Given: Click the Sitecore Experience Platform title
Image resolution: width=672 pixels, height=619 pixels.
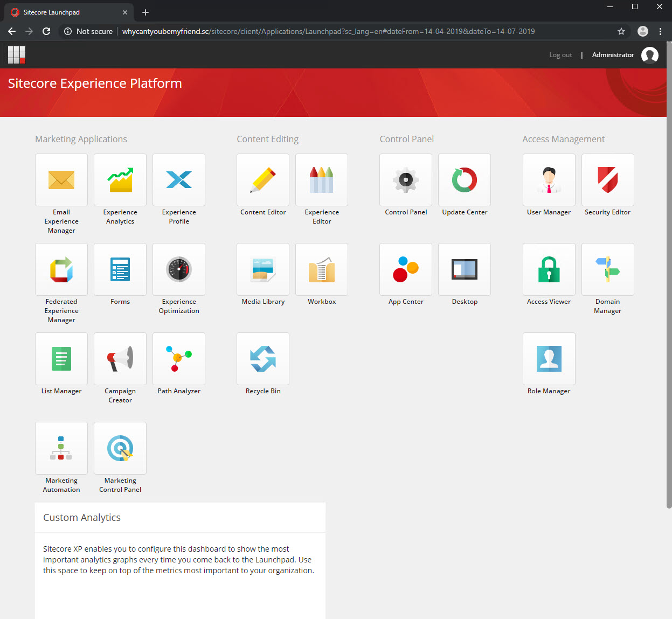Looking at the screenshot, I should click(x=95, y=84).
